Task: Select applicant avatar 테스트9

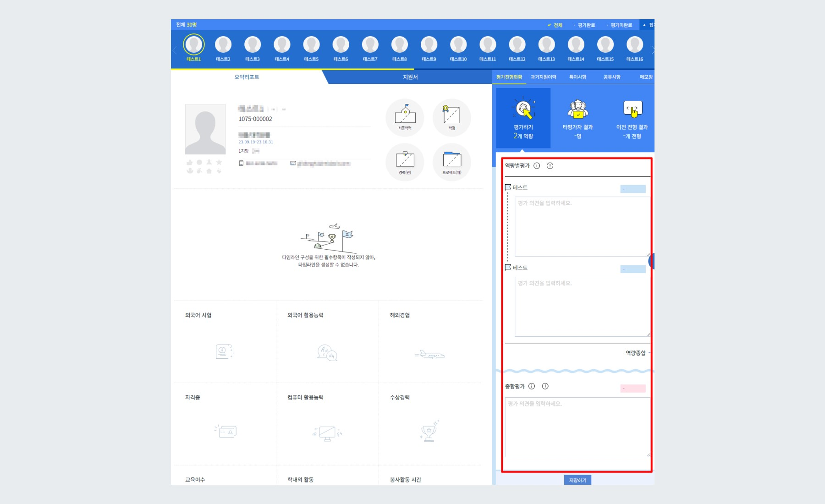Action: [429, 44]
